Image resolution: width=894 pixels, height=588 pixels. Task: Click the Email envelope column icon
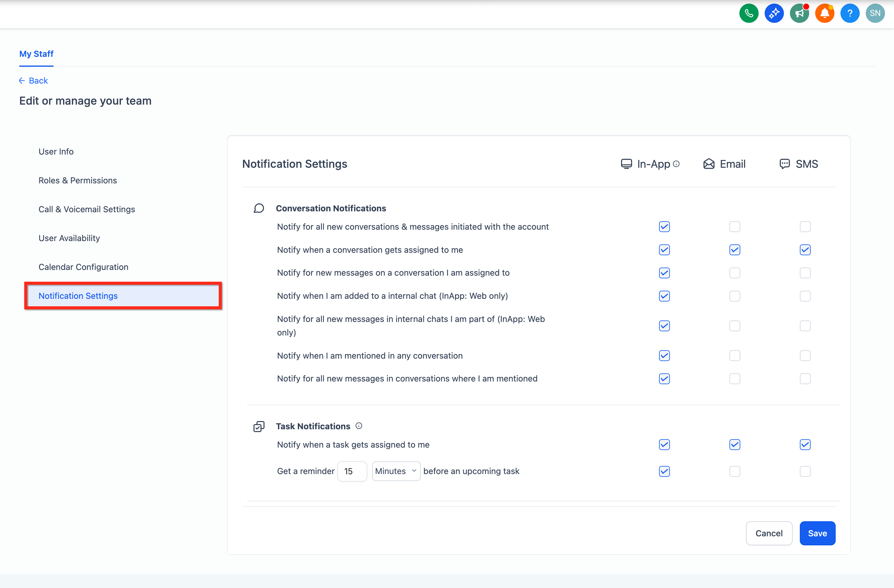[x=709, y=164]
